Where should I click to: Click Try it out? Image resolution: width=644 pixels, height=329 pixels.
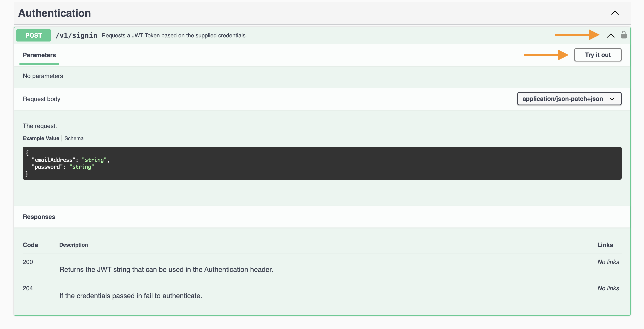click(598, 55)
